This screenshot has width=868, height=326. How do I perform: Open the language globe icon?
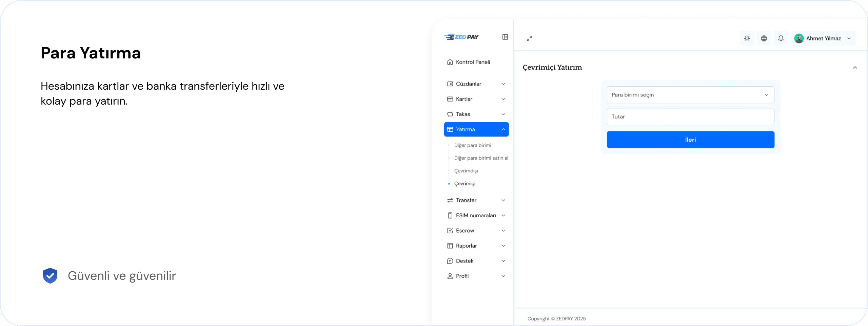764,38
